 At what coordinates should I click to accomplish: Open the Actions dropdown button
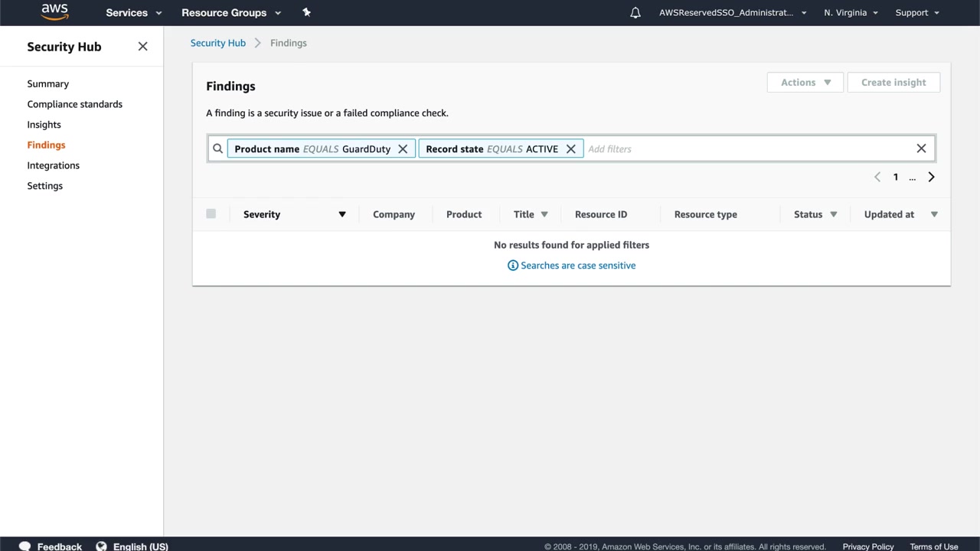click(805, 83)
